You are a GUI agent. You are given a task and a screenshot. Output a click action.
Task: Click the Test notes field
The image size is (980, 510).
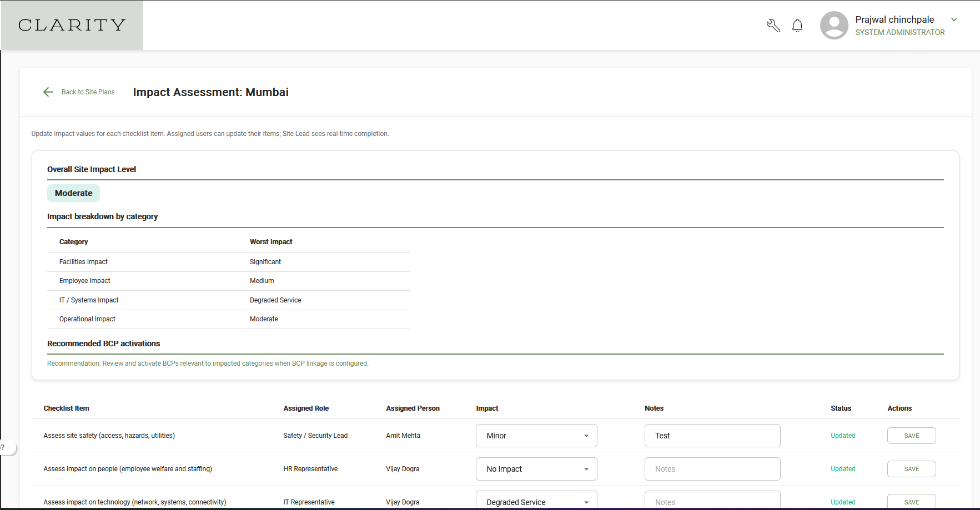(x=712, y=436)
